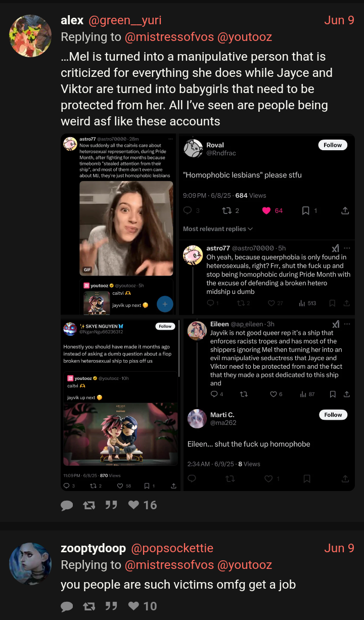Open the astro77 GIF screenshot image
Image resolution: width=364 pixels, height=620 pixels.
[119, 224]
